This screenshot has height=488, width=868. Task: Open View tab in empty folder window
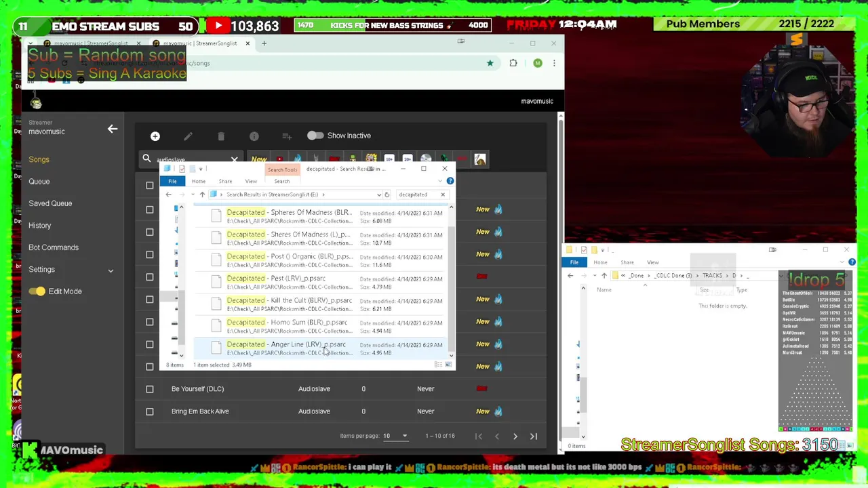tap(653, 262)
